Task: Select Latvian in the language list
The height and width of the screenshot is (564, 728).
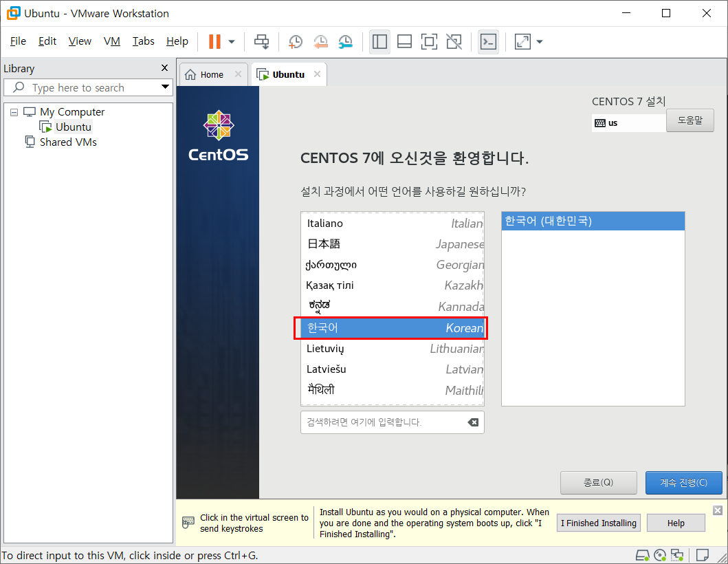Action: pyautogui.click(x=393, y=369)
